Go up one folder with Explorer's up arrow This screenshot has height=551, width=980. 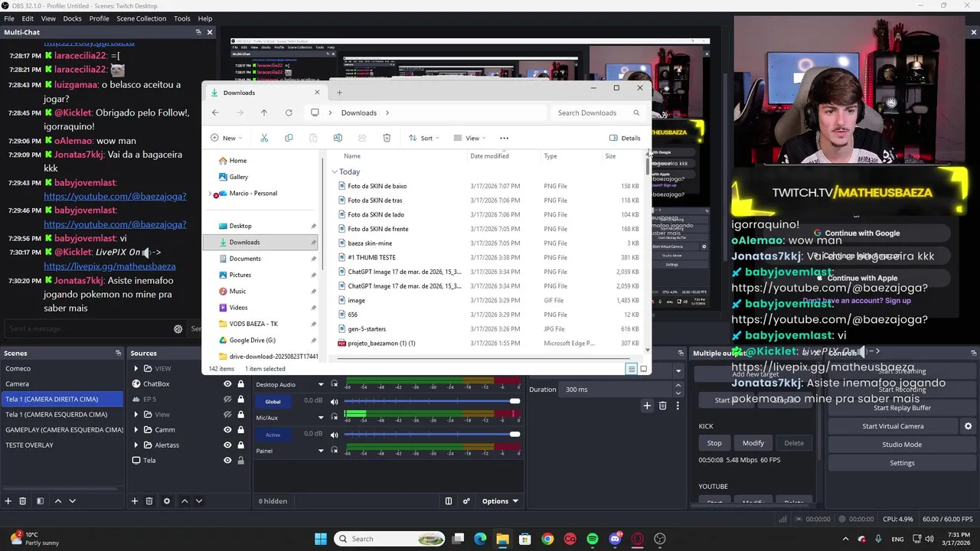264,112
